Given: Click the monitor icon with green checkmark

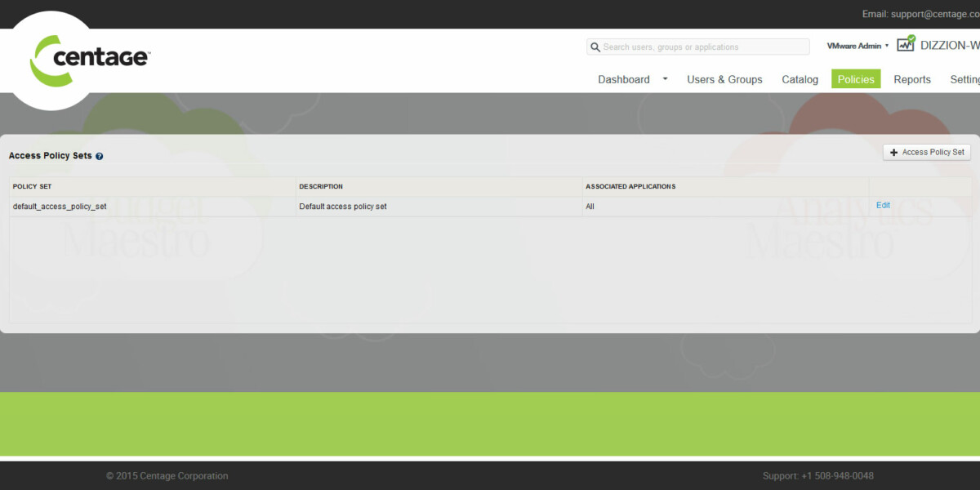Looking at the screenshot, I should [906, 44].
